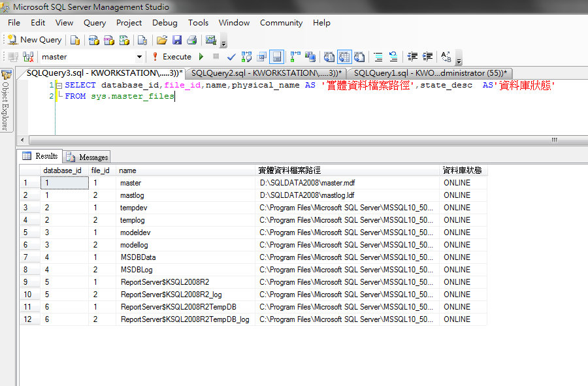Click the Parse checkmark icon
Viewport: 588px width, 386px height.
[231, 57]
